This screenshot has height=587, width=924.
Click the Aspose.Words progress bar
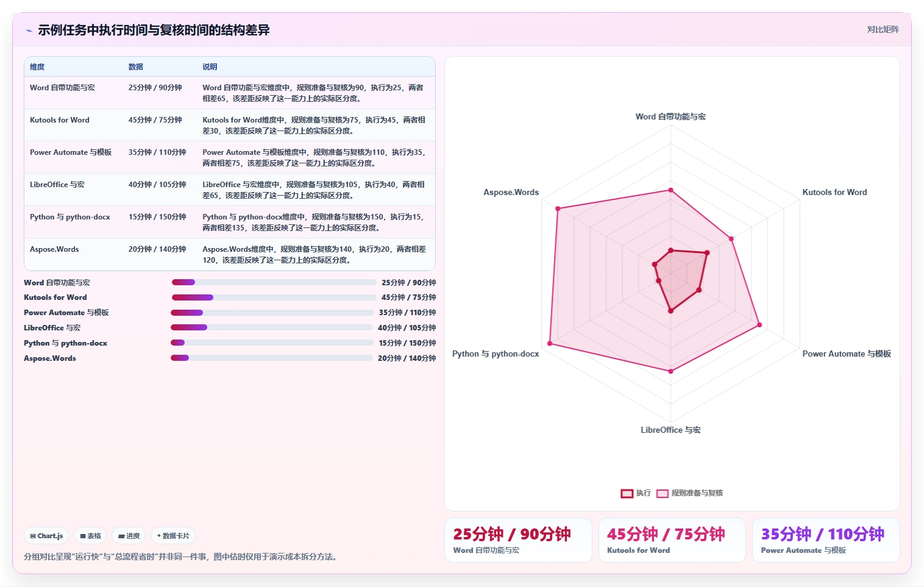tap(272, 358)
